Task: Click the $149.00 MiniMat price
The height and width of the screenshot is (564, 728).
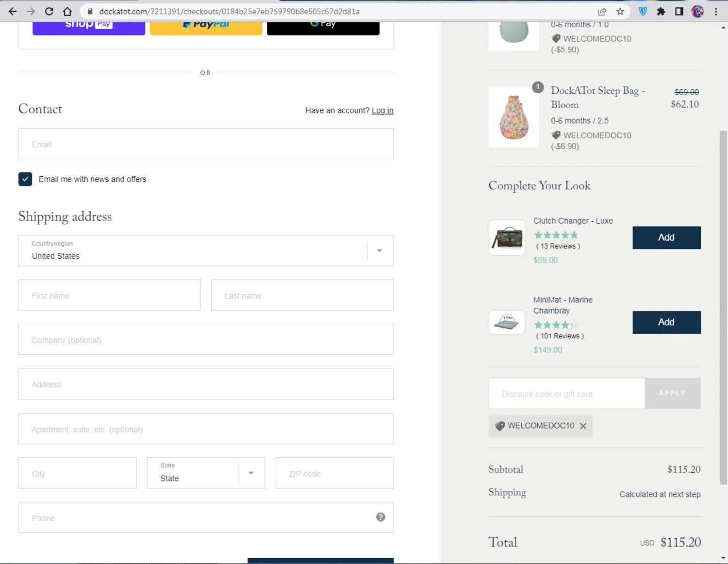Action: (x=548, y=350)
